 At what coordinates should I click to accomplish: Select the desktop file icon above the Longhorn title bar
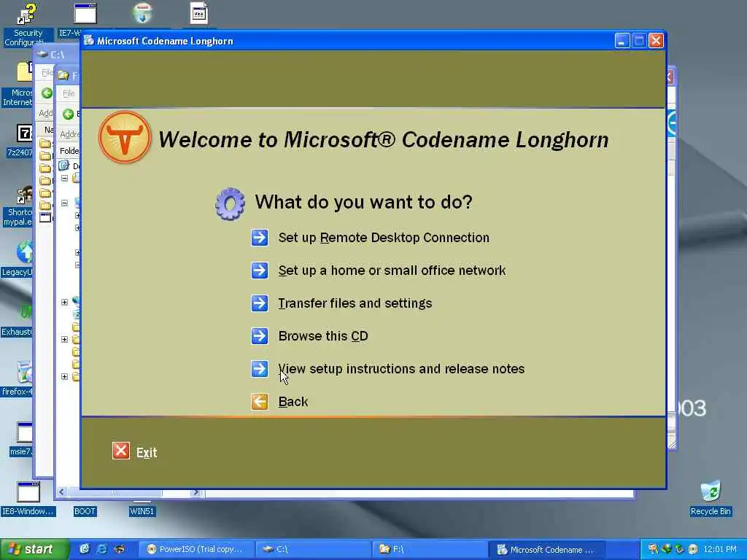pyautogui.click(x=199, y=13)
